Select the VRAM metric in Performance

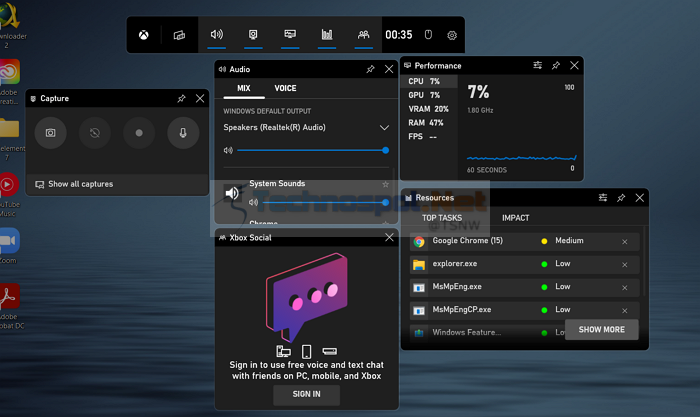pos(429,109)
